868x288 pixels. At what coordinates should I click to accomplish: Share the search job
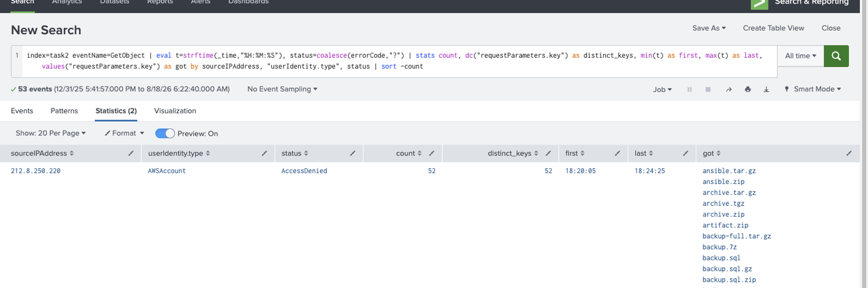729,90
